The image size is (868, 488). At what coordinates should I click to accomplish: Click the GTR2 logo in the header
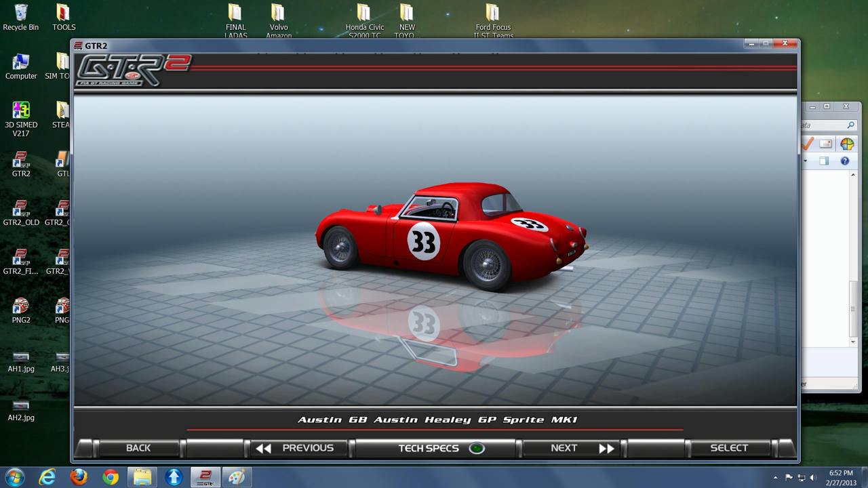pyautogui.click(x=133, y=70)
